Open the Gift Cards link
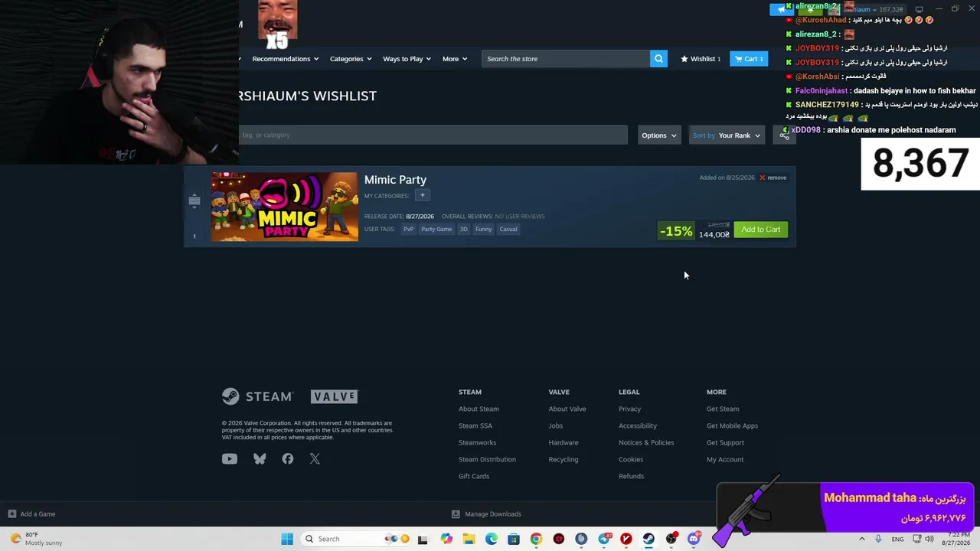 pos(474,476)
